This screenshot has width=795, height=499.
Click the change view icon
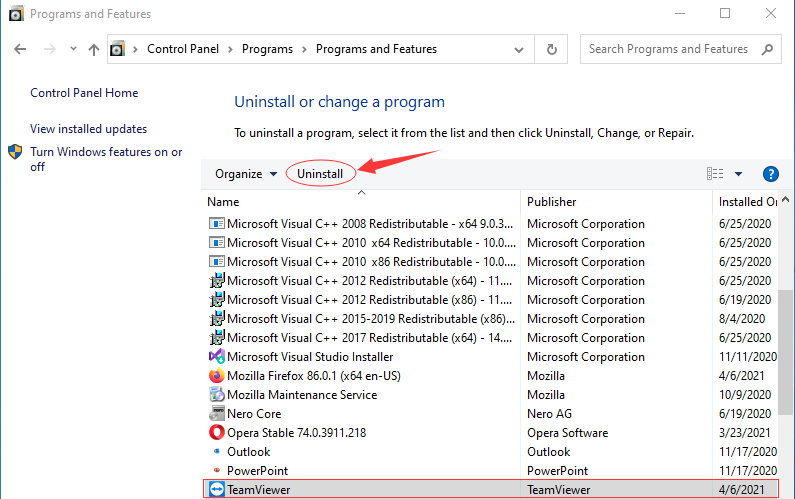click(715, 174)
